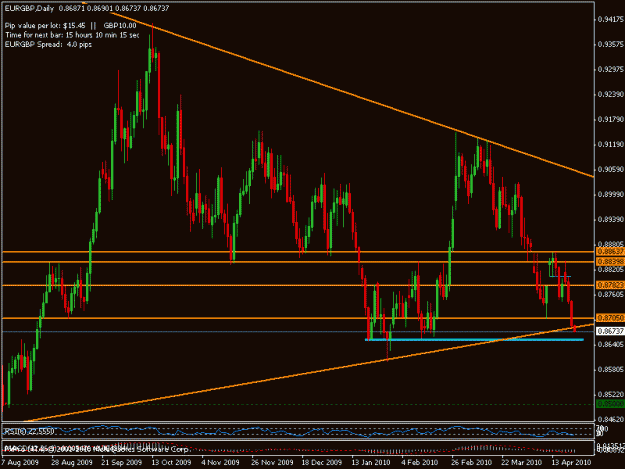
Task: Click the '4 Feb 2010' date label
Action: coord(420,462)
